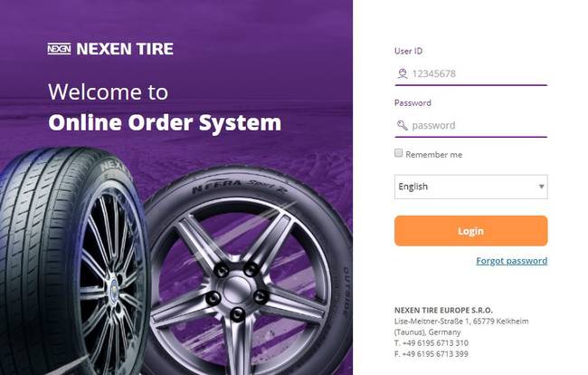Click the arrow on the language selector
Viewport: 588px width, 375px height.
pyautogui.click(x=541, y=187)
